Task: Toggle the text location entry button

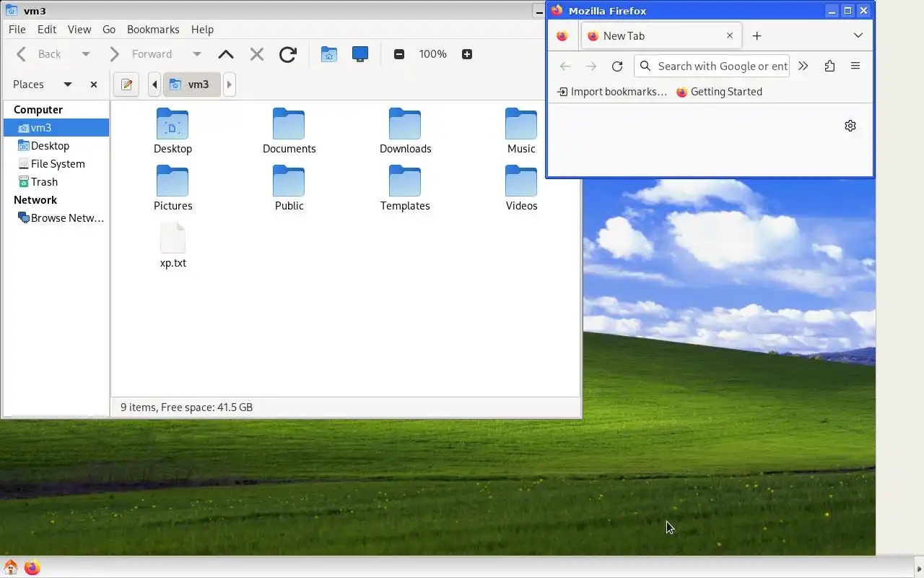Action: pyautogui.click(x=126, y=85)
